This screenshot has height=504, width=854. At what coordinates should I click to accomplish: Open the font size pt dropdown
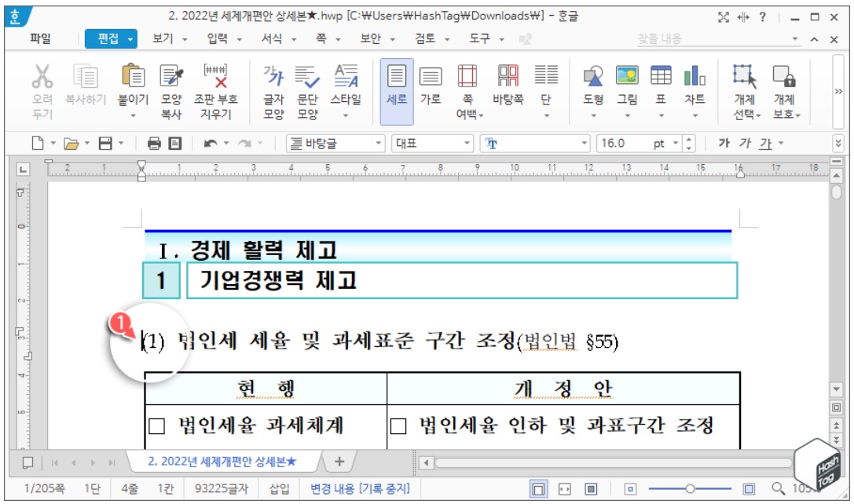676,143
